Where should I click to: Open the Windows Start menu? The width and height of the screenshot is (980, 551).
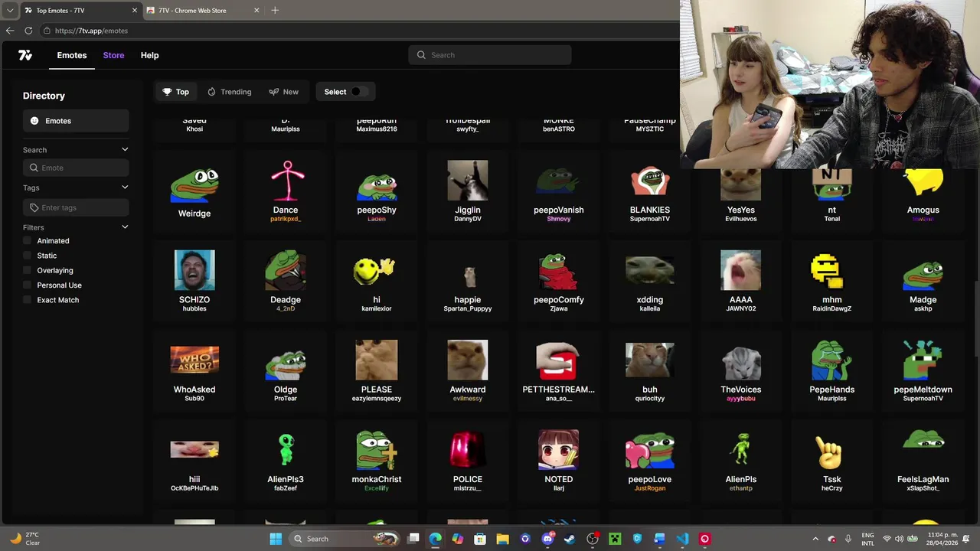[276, 539]
